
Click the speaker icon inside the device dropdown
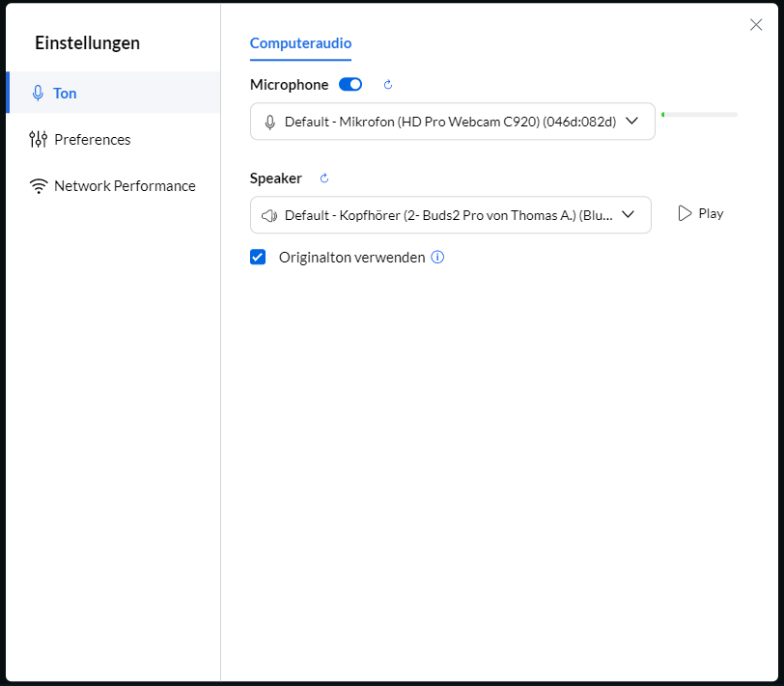270,215
